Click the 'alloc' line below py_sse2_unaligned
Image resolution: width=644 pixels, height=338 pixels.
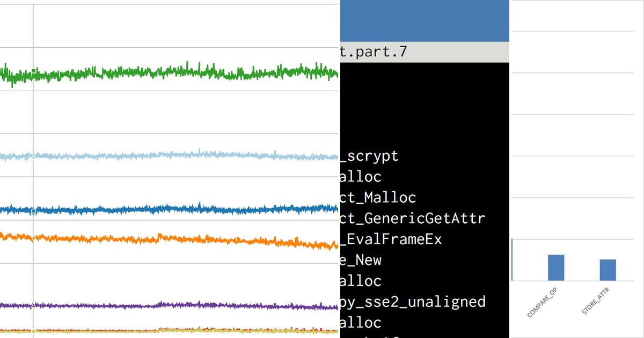coord(361,322)
